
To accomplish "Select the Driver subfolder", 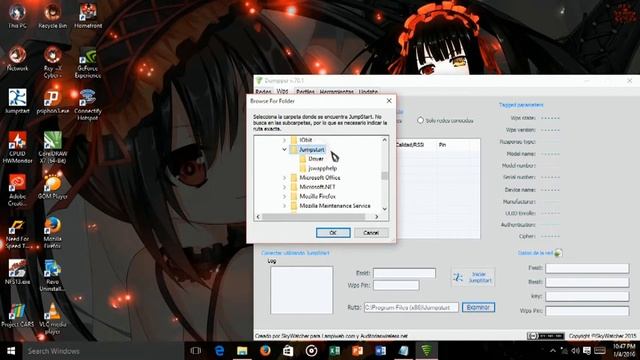I will point(316,159).
